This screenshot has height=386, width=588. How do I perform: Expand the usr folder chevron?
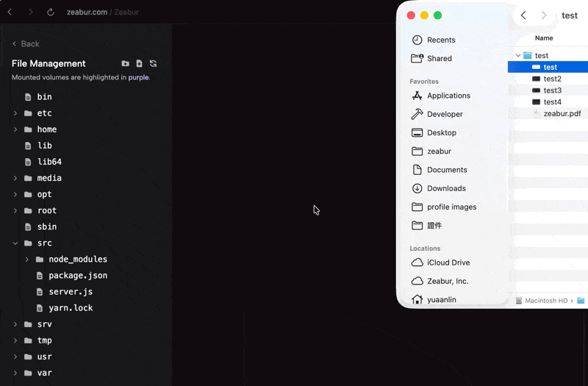(x=15, y=357)
